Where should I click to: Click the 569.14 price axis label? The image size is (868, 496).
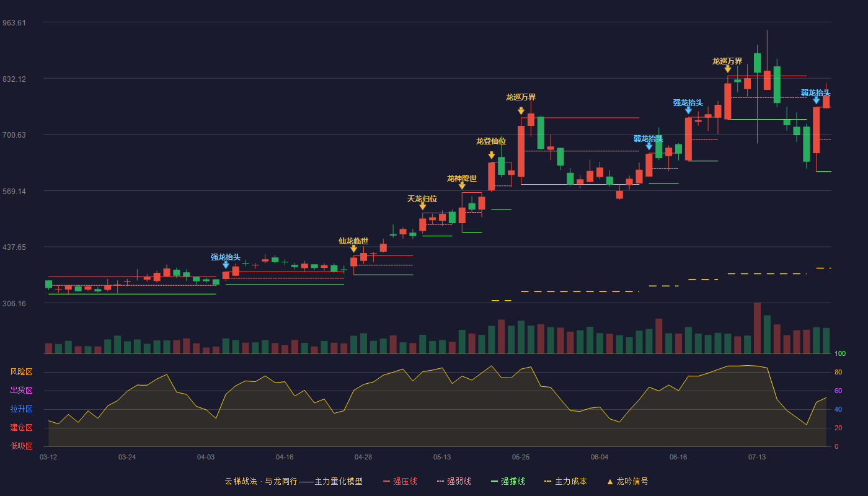(x=14, y=192)
